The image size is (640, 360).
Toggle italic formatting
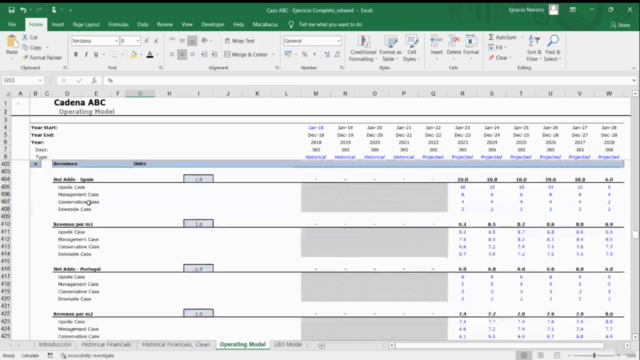(86, 54)
